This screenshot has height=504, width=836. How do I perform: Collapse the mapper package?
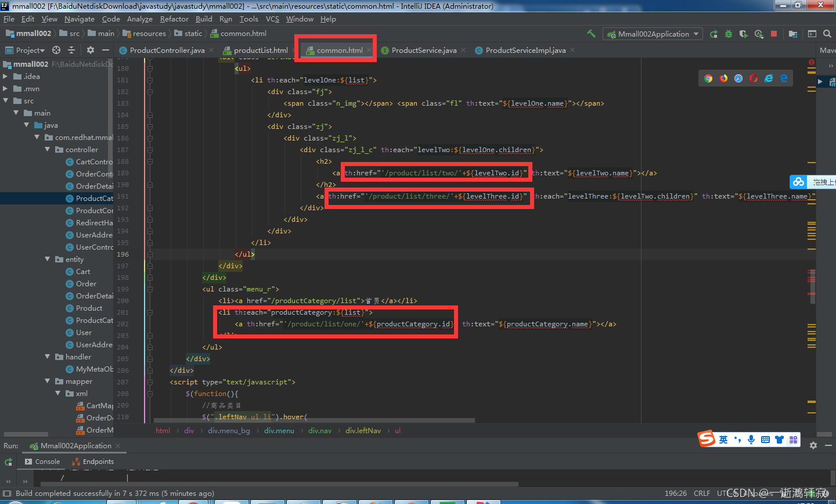click(x=48, y=381)
